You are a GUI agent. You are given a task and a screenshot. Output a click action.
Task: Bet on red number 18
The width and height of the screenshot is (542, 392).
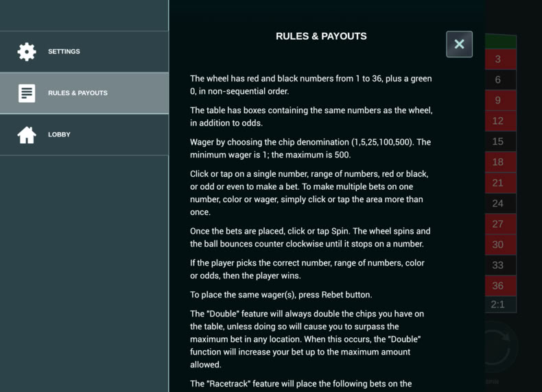[501, 162]
